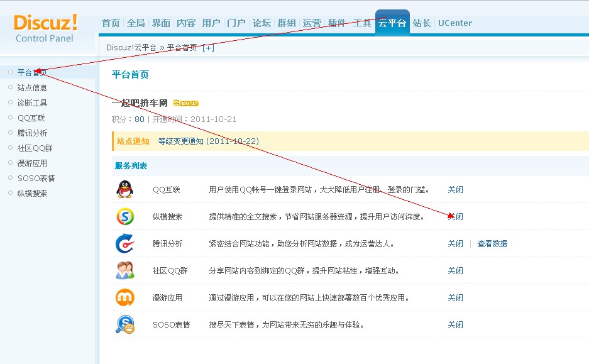
Task: Select 漫游应用 in the sidebar
Action: click(x=32, y=163)
